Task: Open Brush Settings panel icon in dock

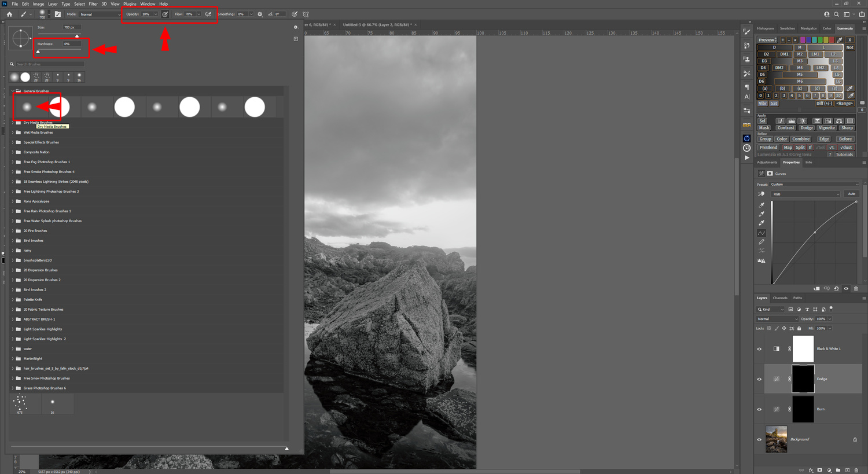Action: tap(746, 31)
